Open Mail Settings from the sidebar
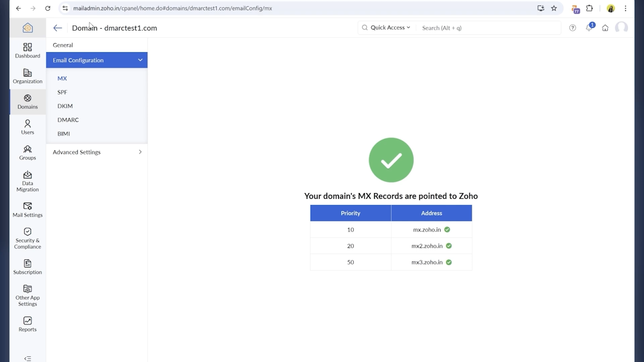The image size is (644, 362). coord(27,210)
